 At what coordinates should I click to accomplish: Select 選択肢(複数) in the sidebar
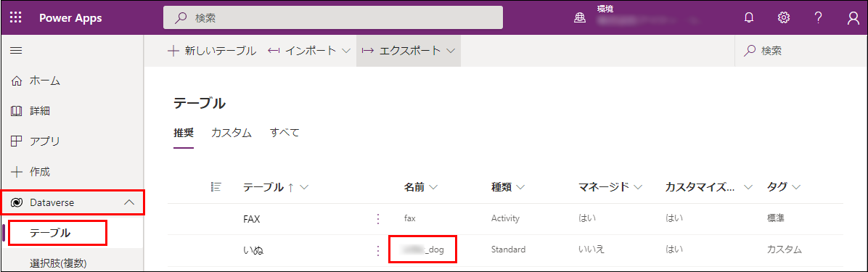[58, 263]
